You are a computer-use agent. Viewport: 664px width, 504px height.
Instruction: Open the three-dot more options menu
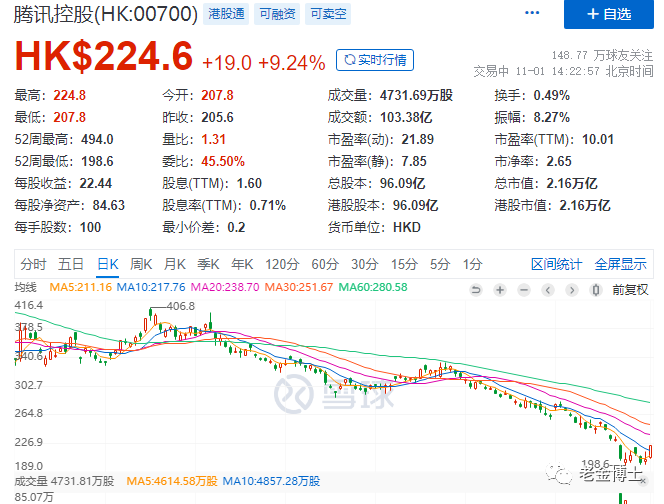pyautogui.click(x=532, y=13)
